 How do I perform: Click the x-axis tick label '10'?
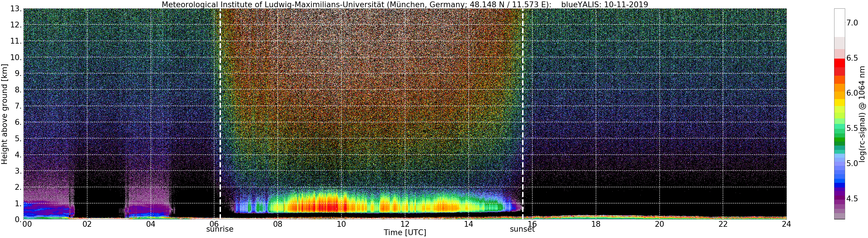click(341, 224)
